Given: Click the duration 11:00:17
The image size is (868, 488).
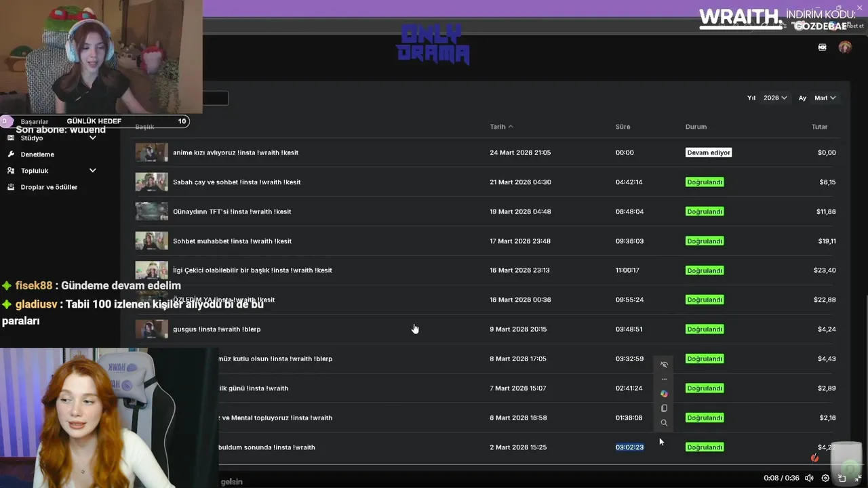Looking at the screenshot, I should [x=627, y=270].
